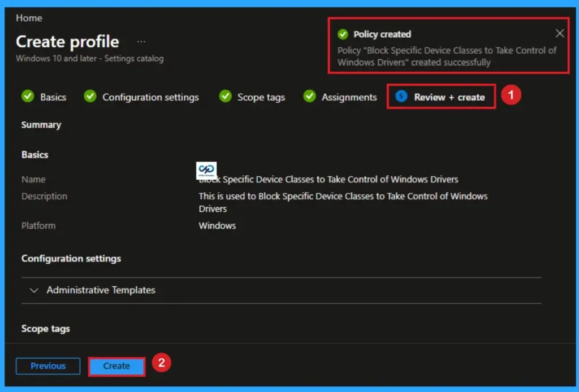Click the Platform field label
Viewport: 579px width, 392px height.
click(38, 226)
